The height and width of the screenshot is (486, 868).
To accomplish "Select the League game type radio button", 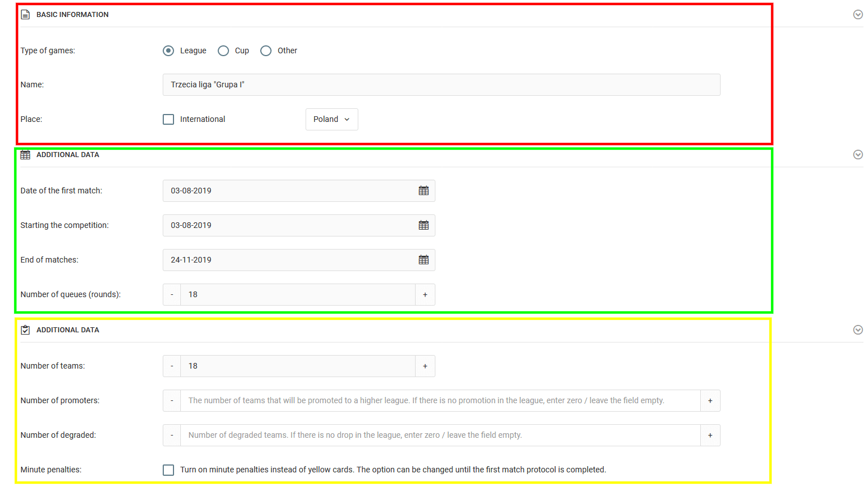I will [168, 51].
